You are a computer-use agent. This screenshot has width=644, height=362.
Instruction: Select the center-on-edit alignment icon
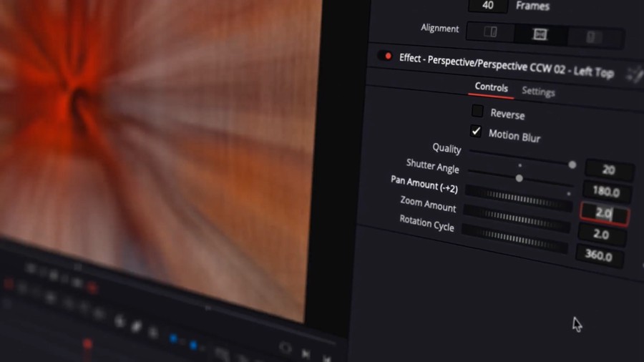tap(540, 34)
